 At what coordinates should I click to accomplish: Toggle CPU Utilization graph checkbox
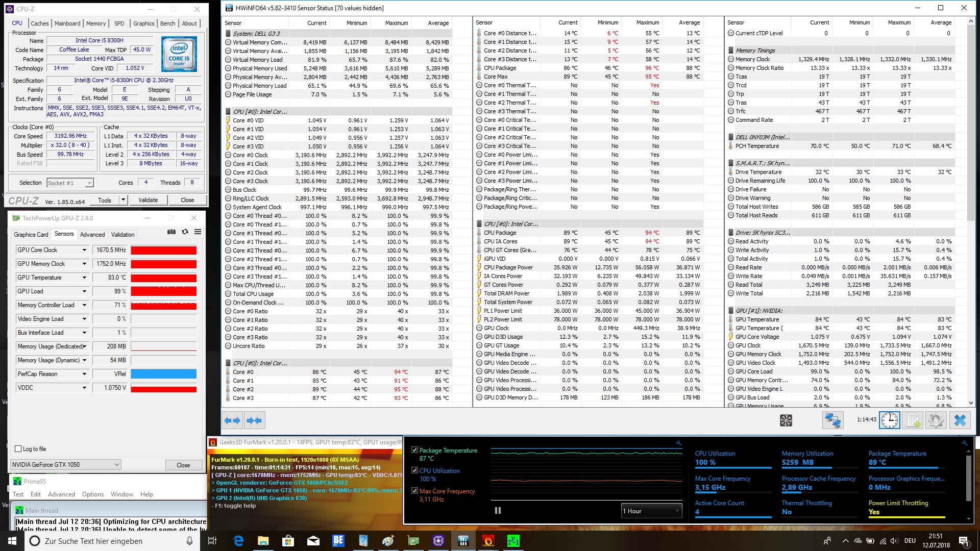coord(414,470)
